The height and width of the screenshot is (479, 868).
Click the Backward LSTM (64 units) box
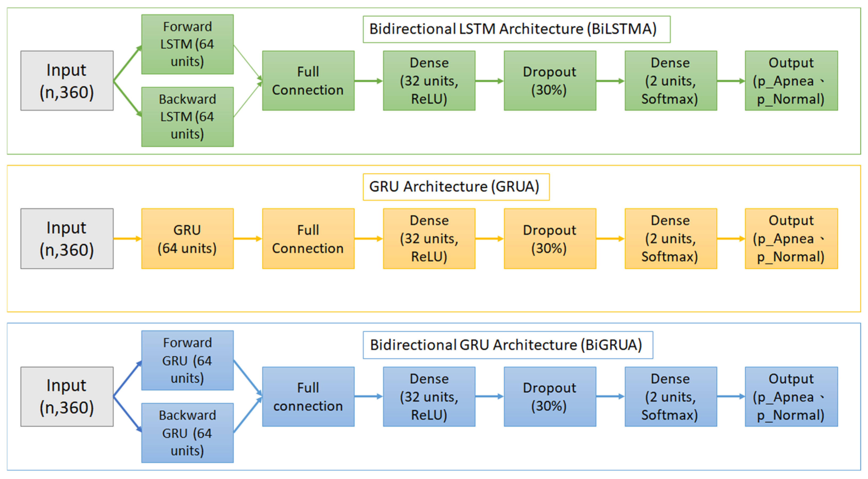click(187, 117)
